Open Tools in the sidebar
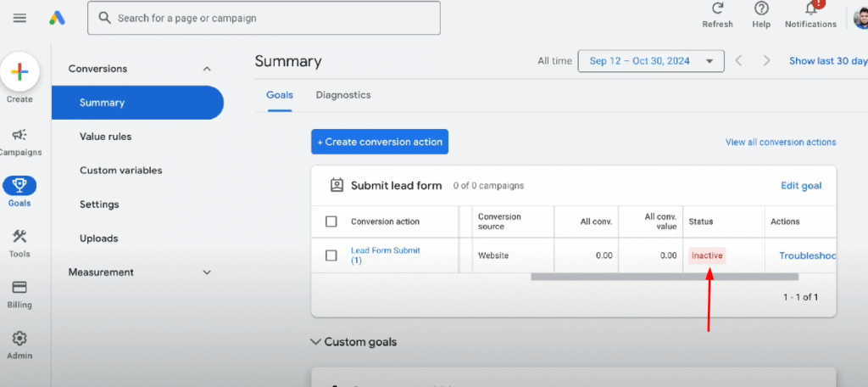868x387 pixels. click(x=19, y=244)
